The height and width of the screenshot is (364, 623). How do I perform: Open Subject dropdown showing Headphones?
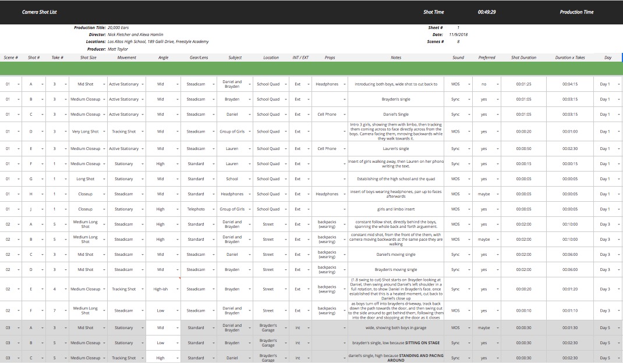pyautogui.click(x=250, y=194)
